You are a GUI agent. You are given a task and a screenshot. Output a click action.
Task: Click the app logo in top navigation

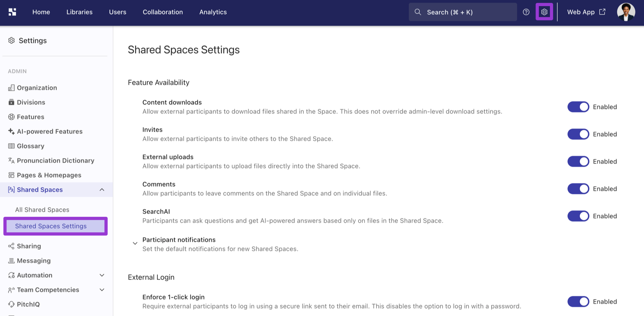[x=13, y=12]
